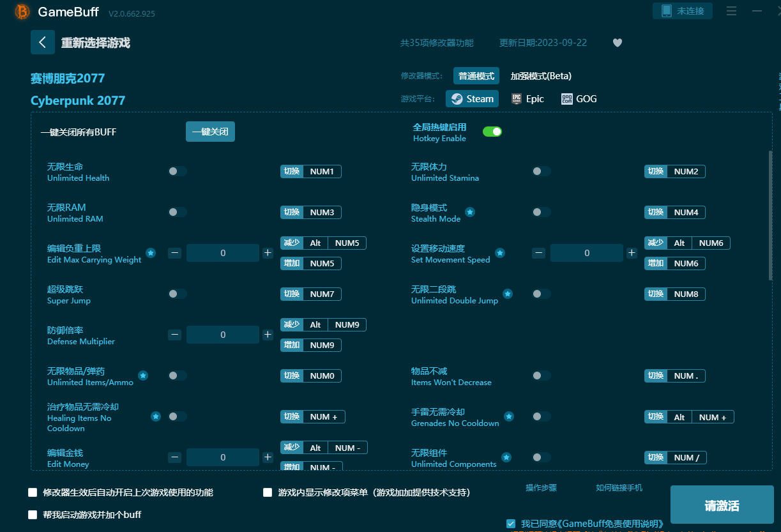
Task: Click the 一键关闭 button
Action: tap(210, 132)
